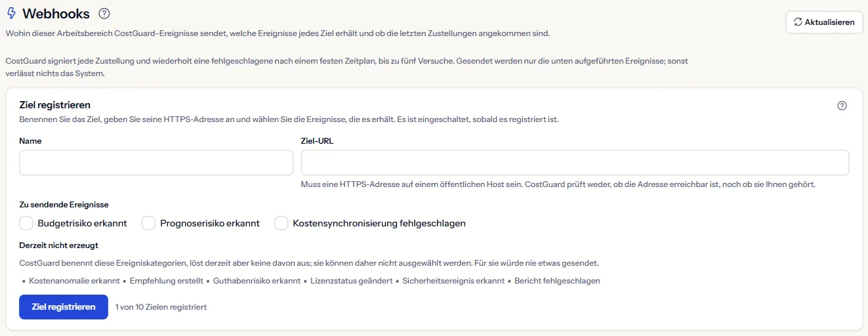Click the 'Name' field label
This screenshot has width=868, height=336.
pos(30,140)
